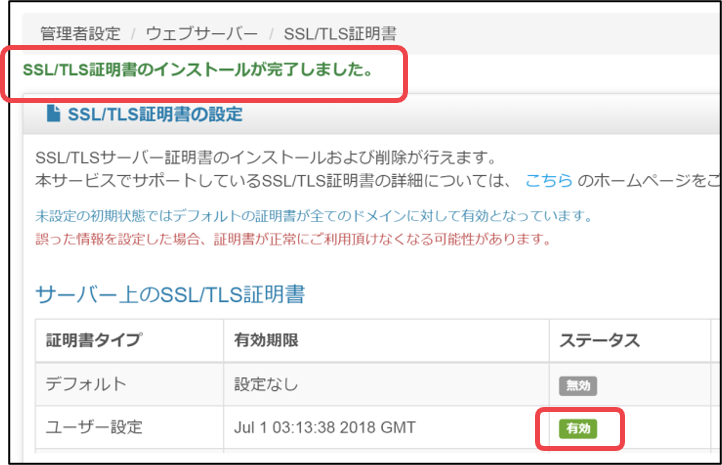Click the 証明書タイプ column header
This screenshot has width=722, height=465.
[94, 340]
